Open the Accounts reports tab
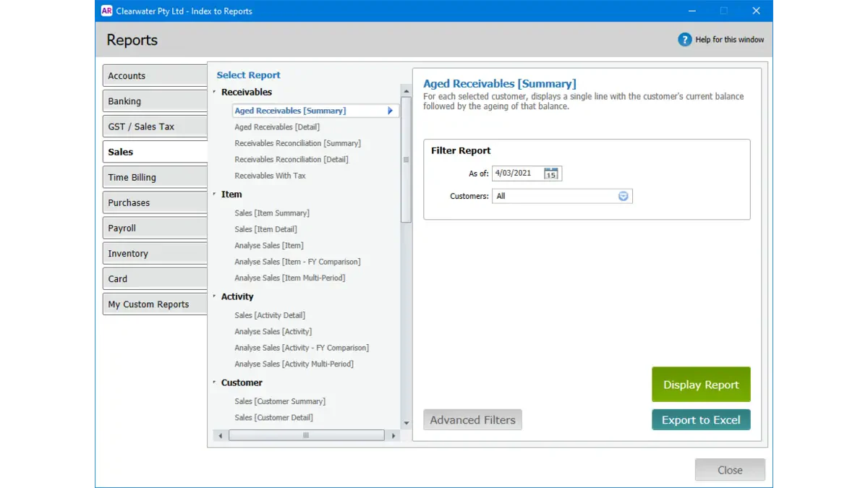 click(x=155, y=76)
